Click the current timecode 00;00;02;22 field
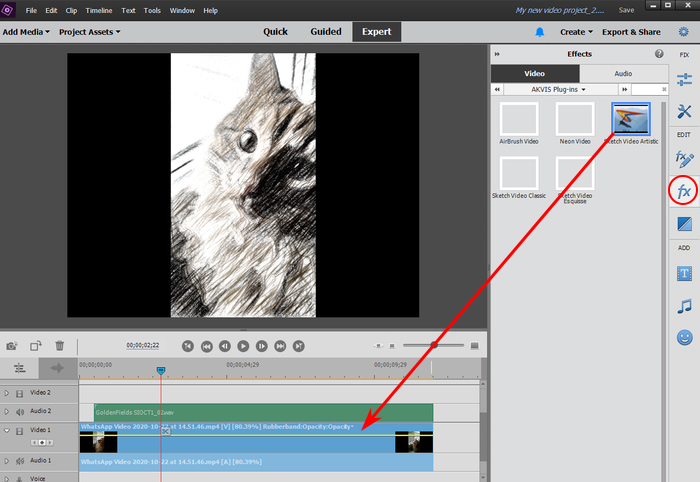Screen dimensions: 700x482 click(142, 345)
